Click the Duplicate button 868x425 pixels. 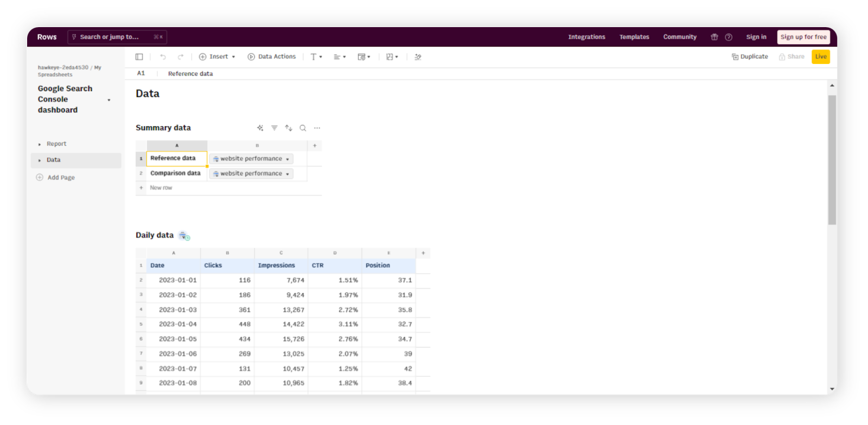pyautogui.click(x=750, y=57)
